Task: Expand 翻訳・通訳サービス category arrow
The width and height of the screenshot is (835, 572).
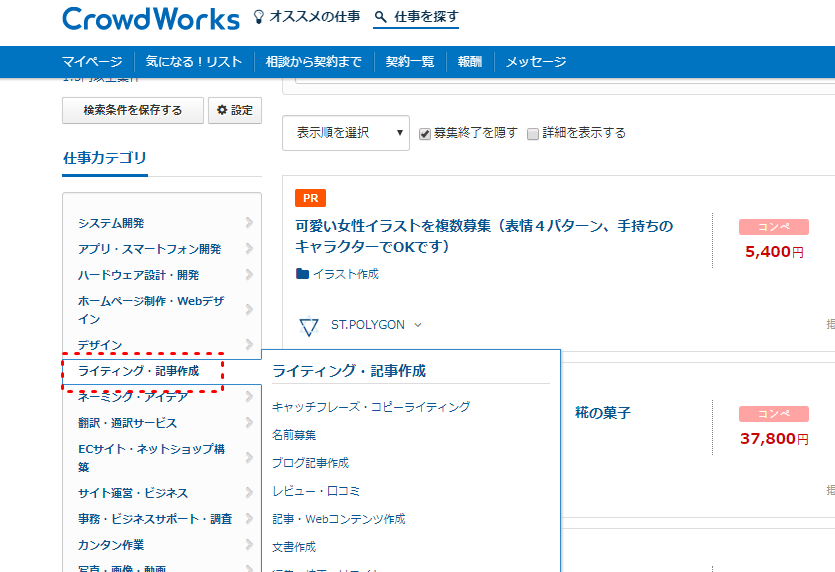Action: 248,423
